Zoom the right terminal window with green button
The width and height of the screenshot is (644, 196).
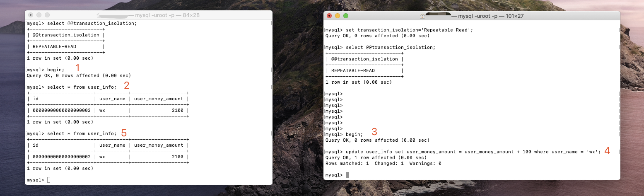tap(346, 16)
